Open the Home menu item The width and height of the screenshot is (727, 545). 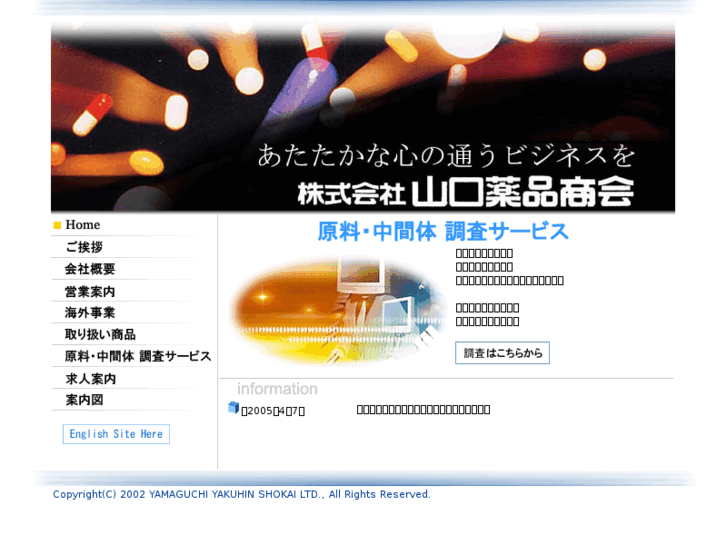[83, 225]
